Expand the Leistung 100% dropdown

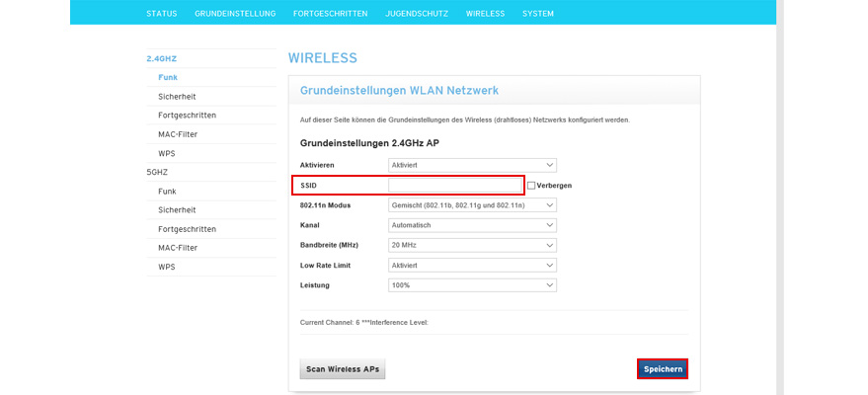[472, 285]
